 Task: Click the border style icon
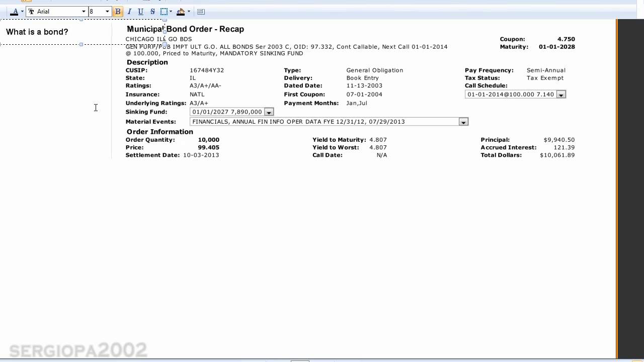tap(164, 12)
